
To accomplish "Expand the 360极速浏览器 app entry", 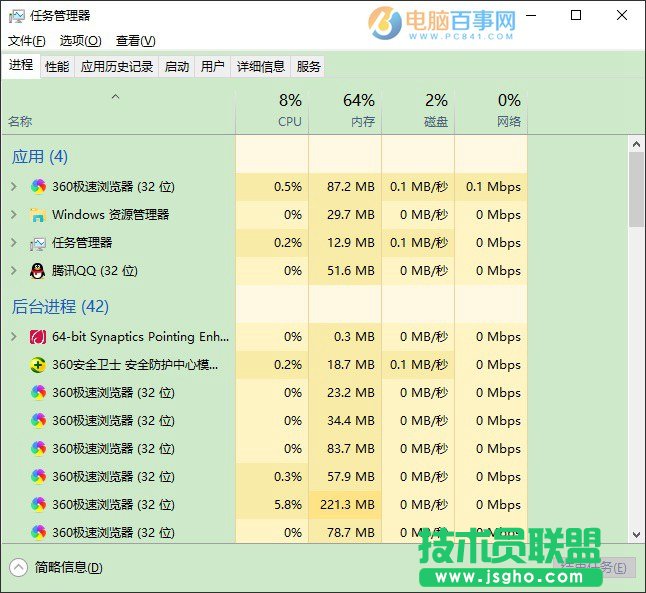I will [13, 187].
